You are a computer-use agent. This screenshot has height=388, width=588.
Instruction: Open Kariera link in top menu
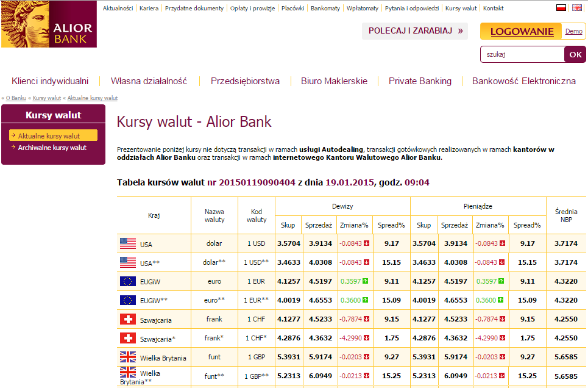[x=149, y=9]
